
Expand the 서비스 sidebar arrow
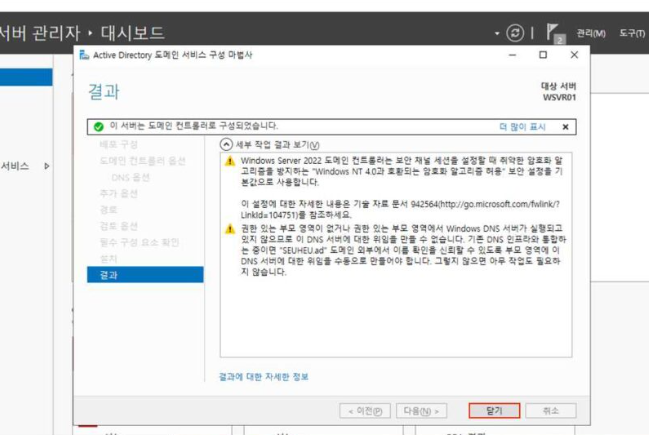pos(47,166)
